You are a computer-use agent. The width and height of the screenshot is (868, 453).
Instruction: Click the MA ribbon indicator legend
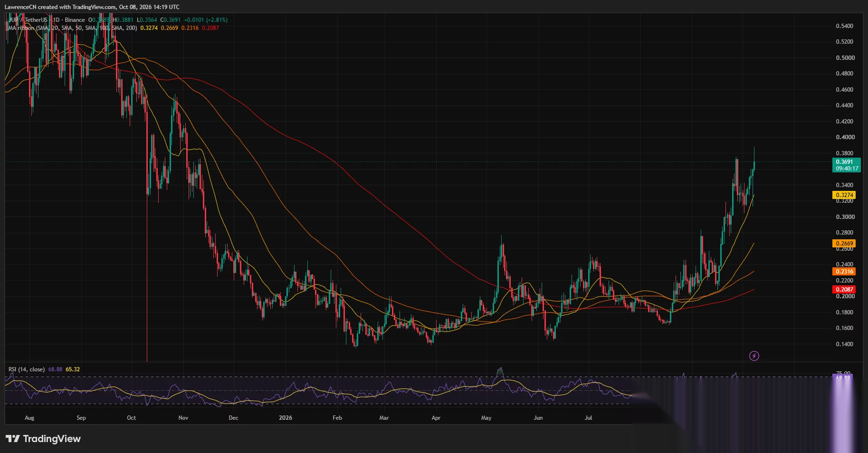73,28
